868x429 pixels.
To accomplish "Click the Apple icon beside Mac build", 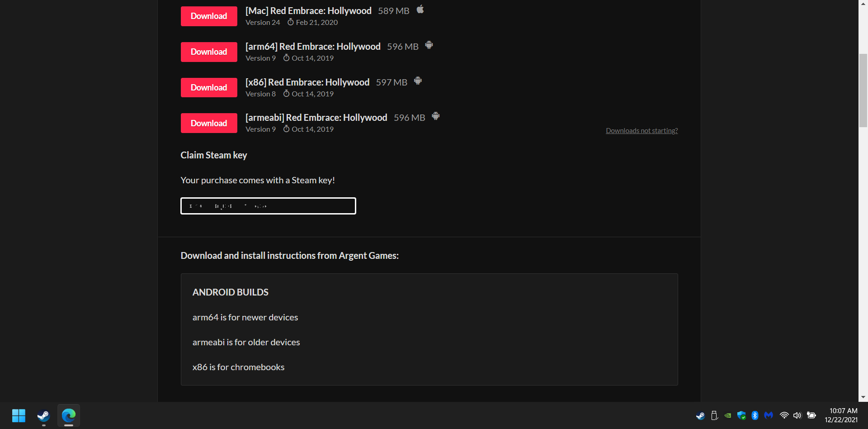I will click(x=420, y=10).
